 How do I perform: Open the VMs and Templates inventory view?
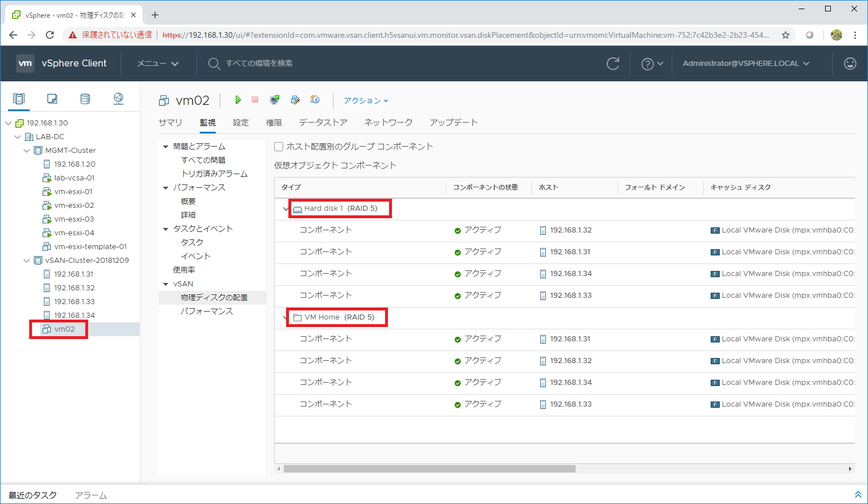pyautogui.click(x=52, y=99)
